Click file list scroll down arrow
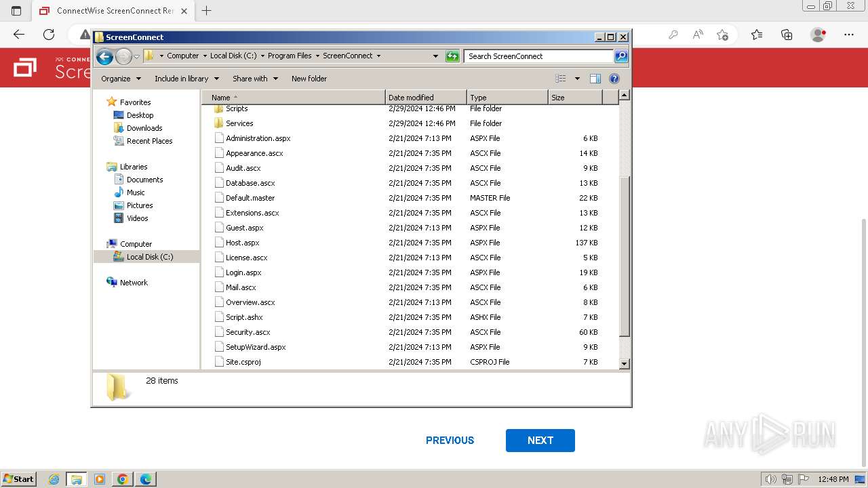Screen dimensions: 868x488 625,364
